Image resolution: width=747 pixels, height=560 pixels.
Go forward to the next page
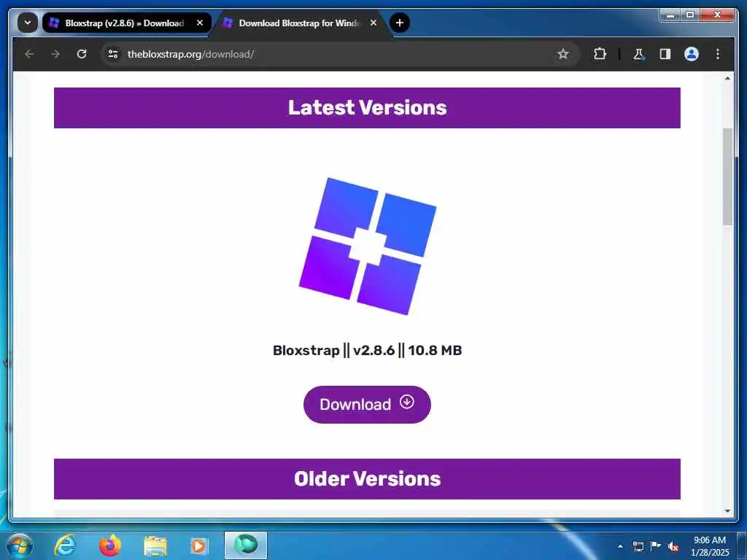[55, 54]
